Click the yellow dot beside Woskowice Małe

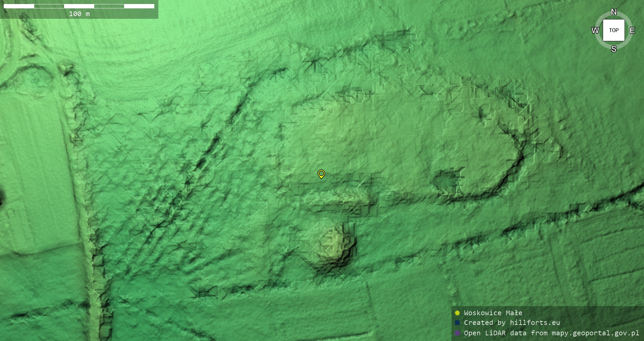[x=457, y=313]
